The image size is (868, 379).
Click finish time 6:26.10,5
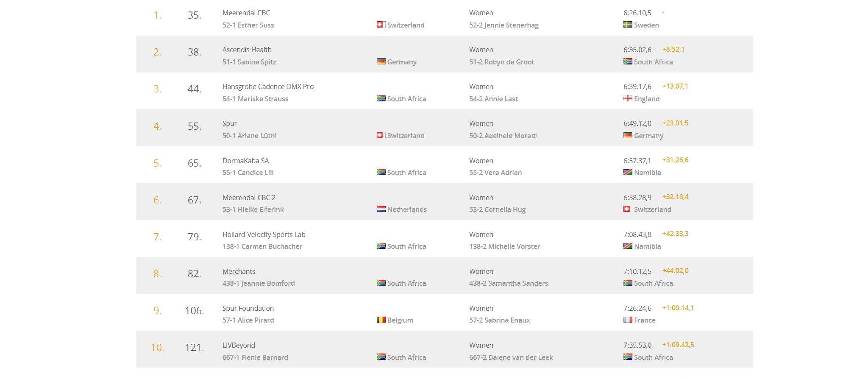point(637,13)
